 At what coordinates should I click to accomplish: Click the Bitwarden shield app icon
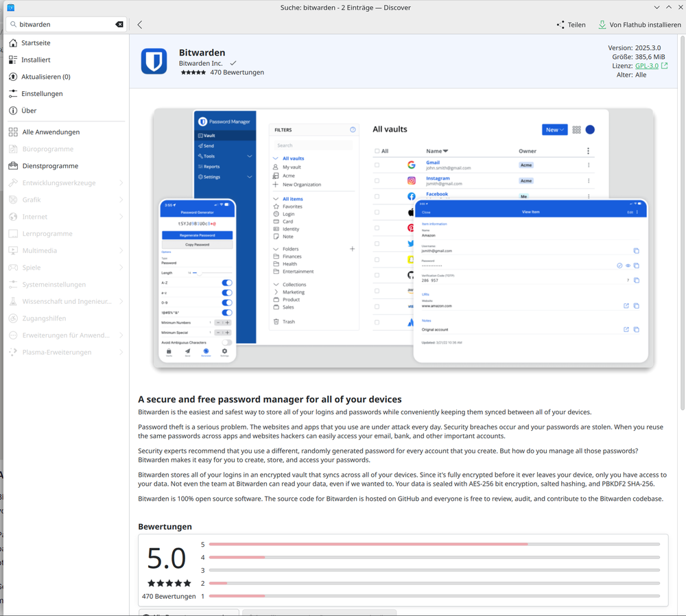click(x=154, y=61)
